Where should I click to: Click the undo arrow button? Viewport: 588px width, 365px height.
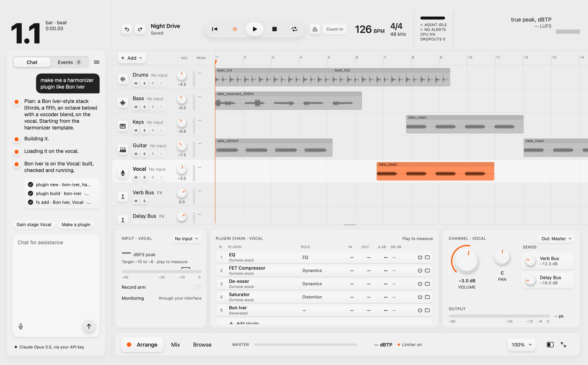pos(127,29)
